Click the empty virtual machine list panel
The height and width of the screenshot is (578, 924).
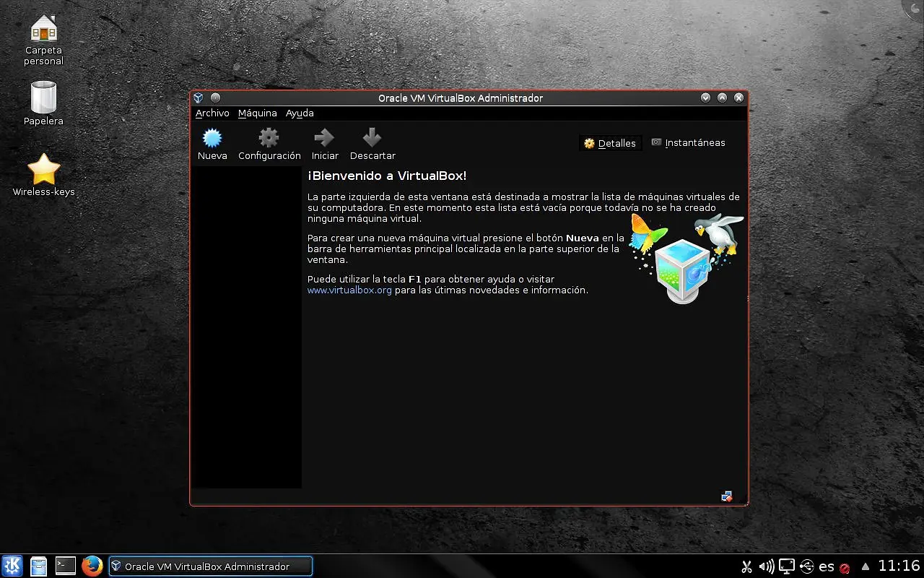pyautogui.click(x=246, y=327)
